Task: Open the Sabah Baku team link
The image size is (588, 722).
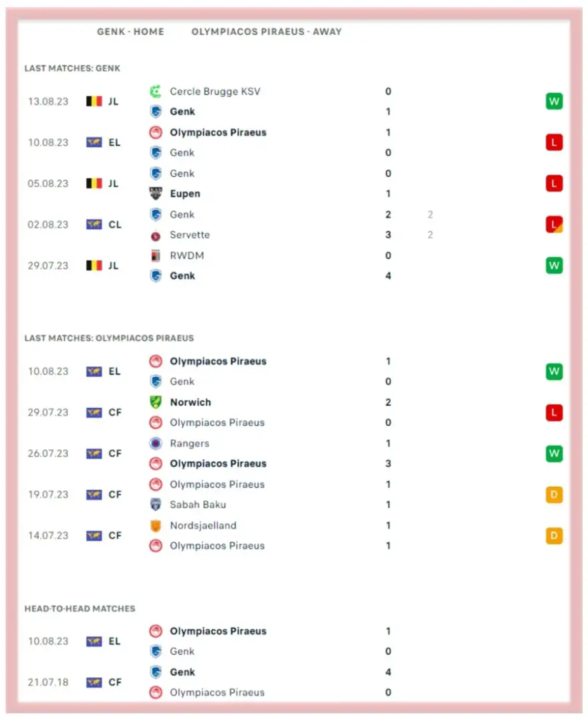Action: point(198,505)
